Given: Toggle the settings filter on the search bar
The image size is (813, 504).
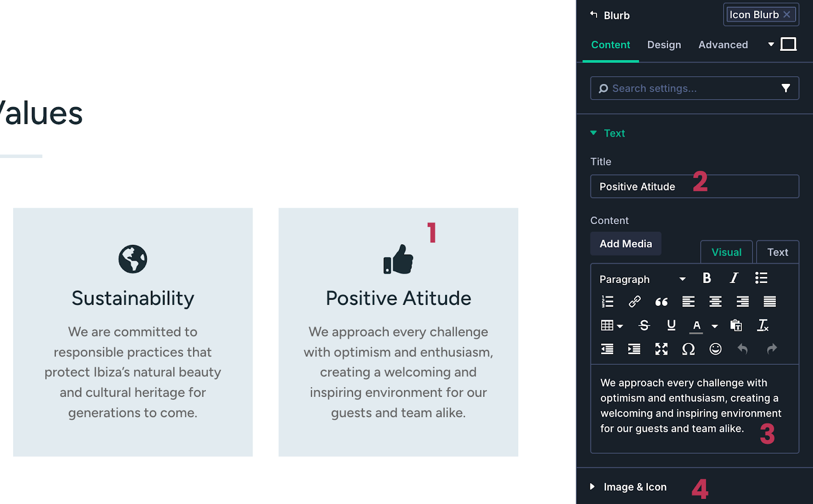Looking at the screenshot, I should point(786,88).
